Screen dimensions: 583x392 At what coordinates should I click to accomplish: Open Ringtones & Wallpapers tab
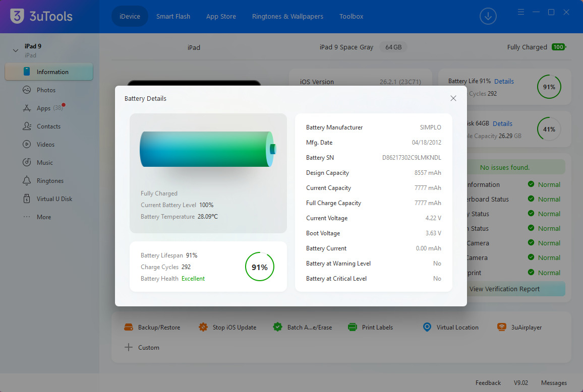[x=287, y=16]
